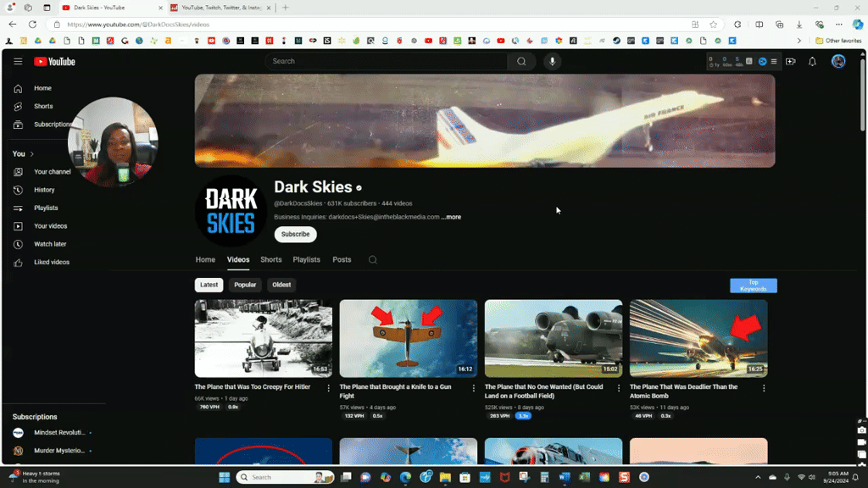The width and height of the screenshot is (868, 488).
Task: Expand channel description with ...more
Action: click(451, 217)
